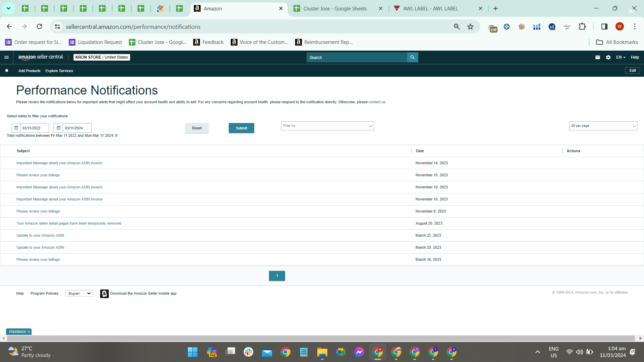Bookmark this page with the star icon
The height and width of the screenshot is (362, 644).
471,26
